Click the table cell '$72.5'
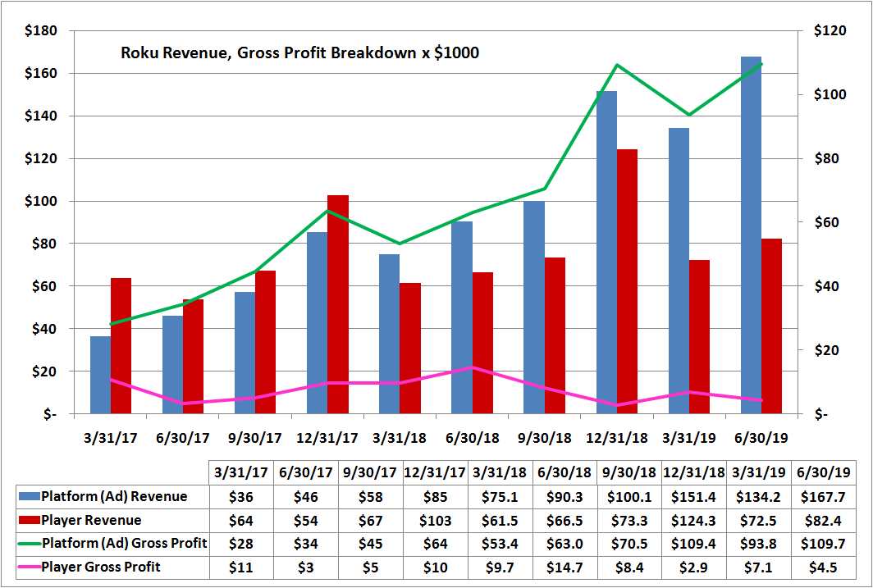Viewport: 873px width, 588px height. pos(758,521)
